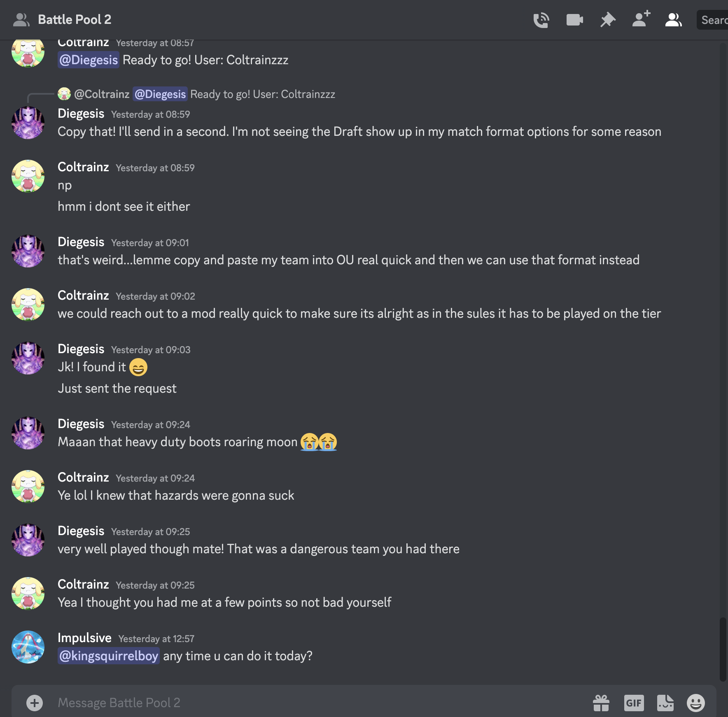Click the @Diegesis mention in Coltrainz's message
This screenshot has width=728, height=717.
(88, 60)
